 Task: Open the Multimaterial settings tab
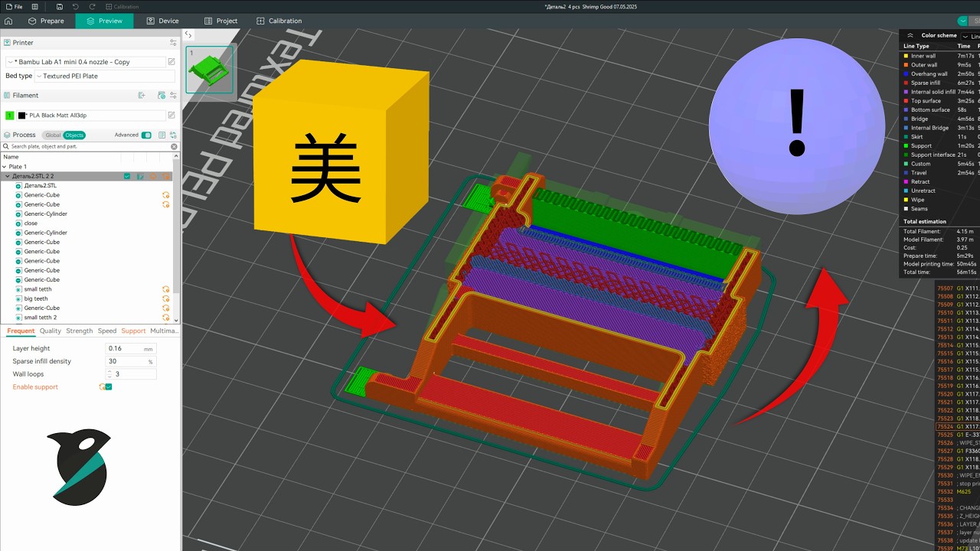point(164,331)
